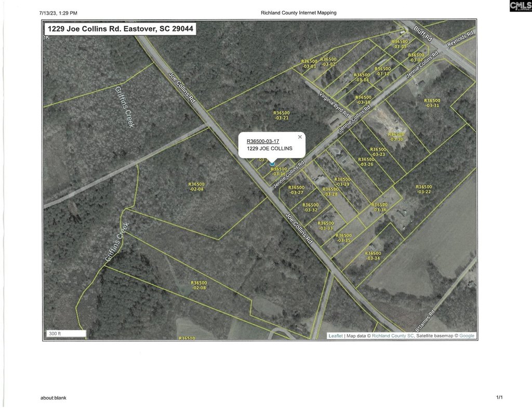
Task: Close the parcel info popup
Action: tap(300, 137)
